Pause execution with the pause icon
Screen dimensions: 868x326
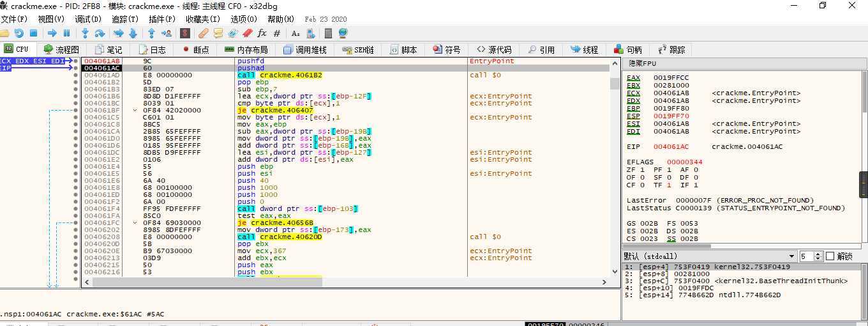[x=66, y=33]
